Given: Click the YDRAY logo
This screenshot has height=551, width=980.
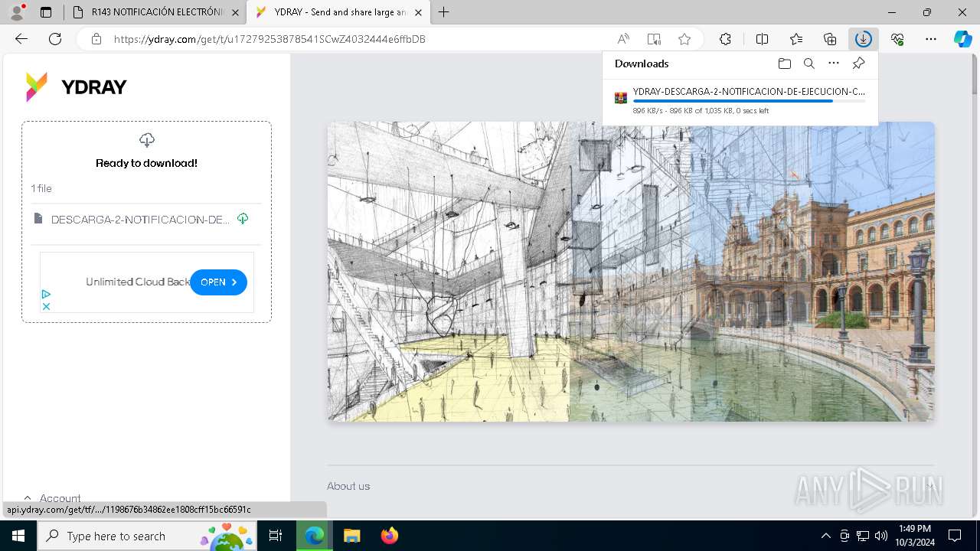Looking at the screenshot, I should tap(76, 87).
